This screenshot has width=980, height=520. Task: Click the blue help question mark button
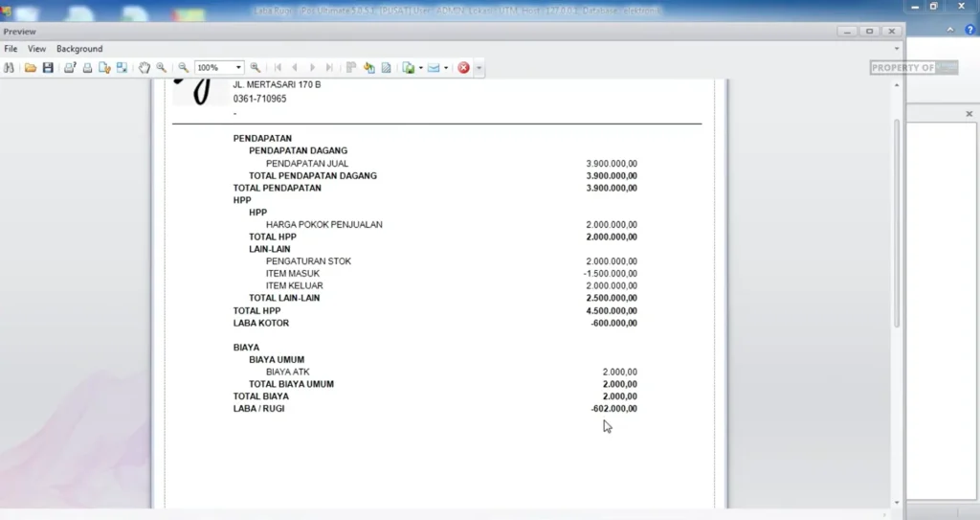[x=970, y=31]
